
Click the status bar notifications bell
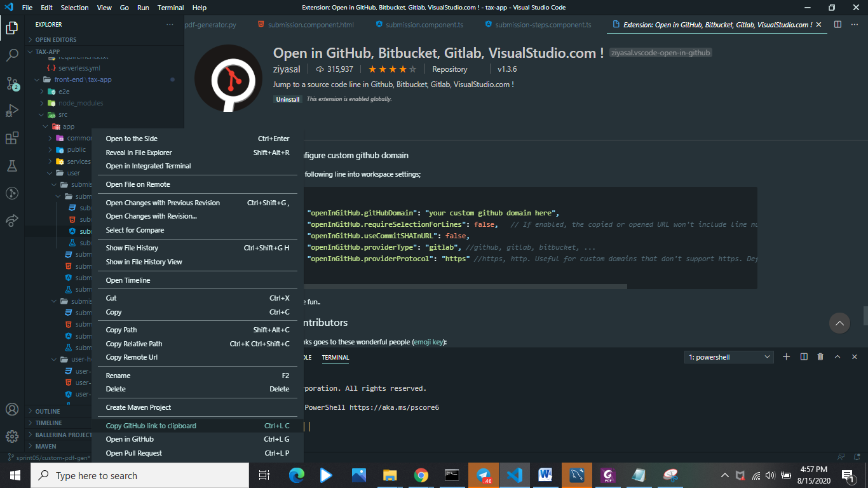pos(858,457)
